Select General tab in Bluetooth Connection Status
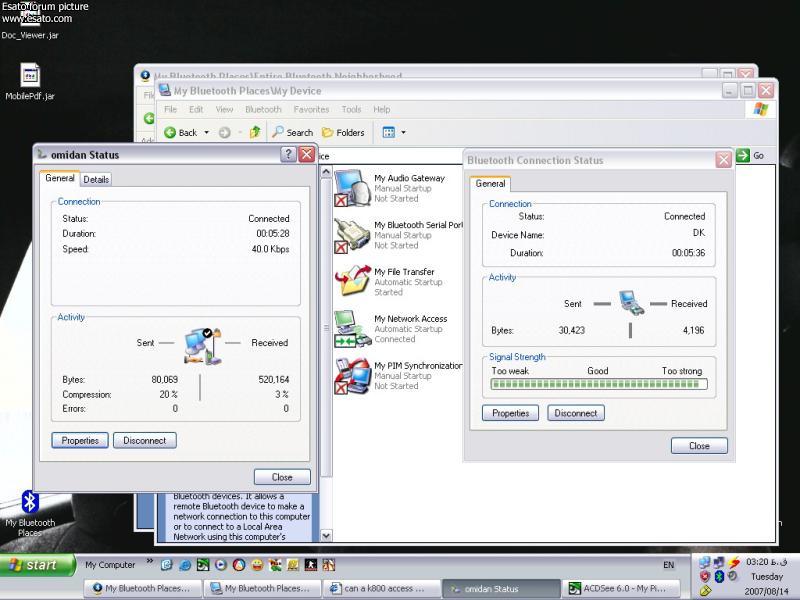The height and width of the screenshot is (600, 800). 490,184
